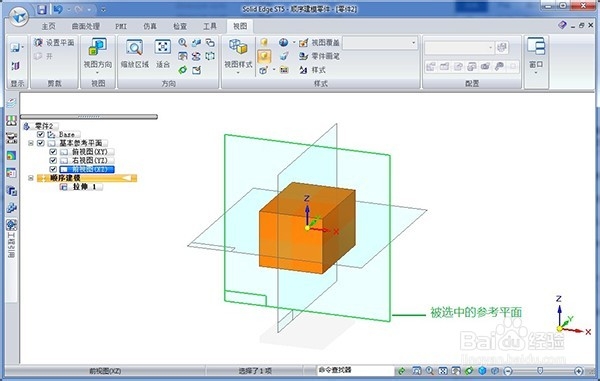The image size is (600, 381).
Task: Click the minus zoom-out button in status bar
Action: [508, 370]
